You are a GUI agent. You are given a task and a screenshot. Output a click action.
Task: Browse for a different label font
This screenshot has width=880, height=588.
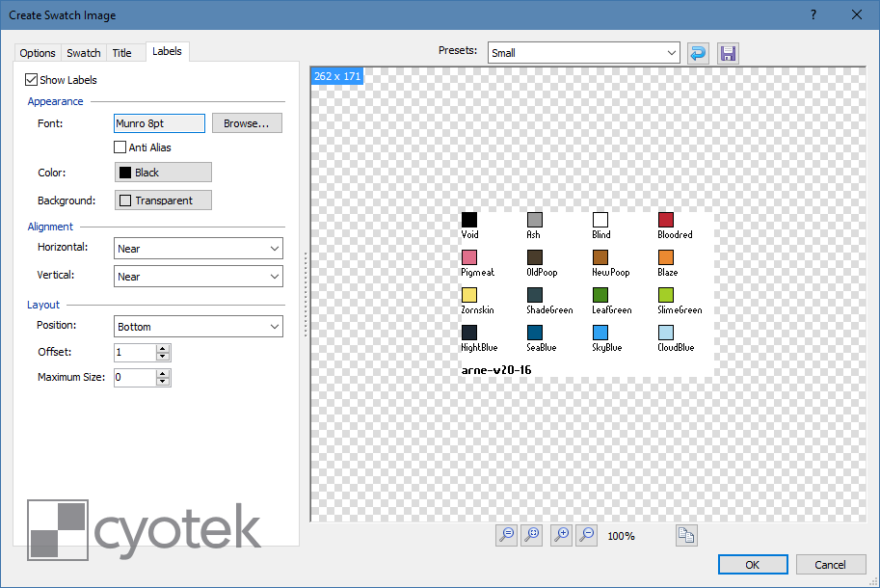click(248, 122)
